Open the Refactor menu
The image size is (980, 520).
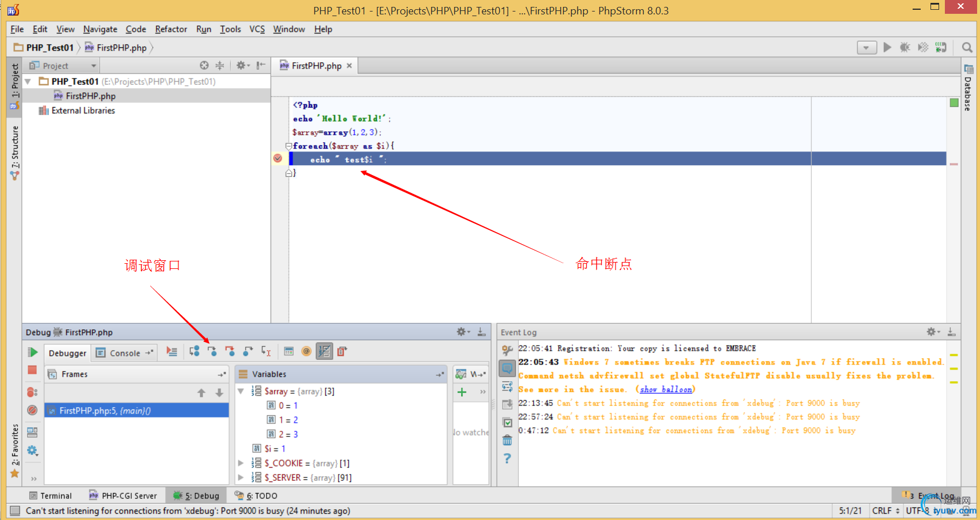click(171, 29)
